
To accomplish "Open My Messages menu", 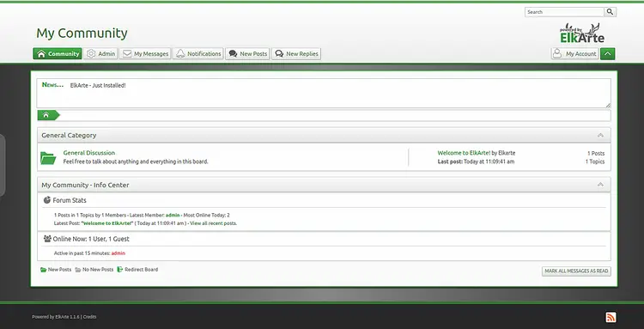I will (x=145, y=54).
